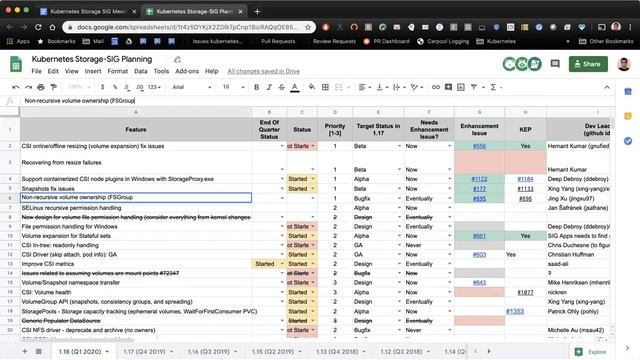Click the browser address bar
This screenshot has width=640, height=360.
(188, 27)
